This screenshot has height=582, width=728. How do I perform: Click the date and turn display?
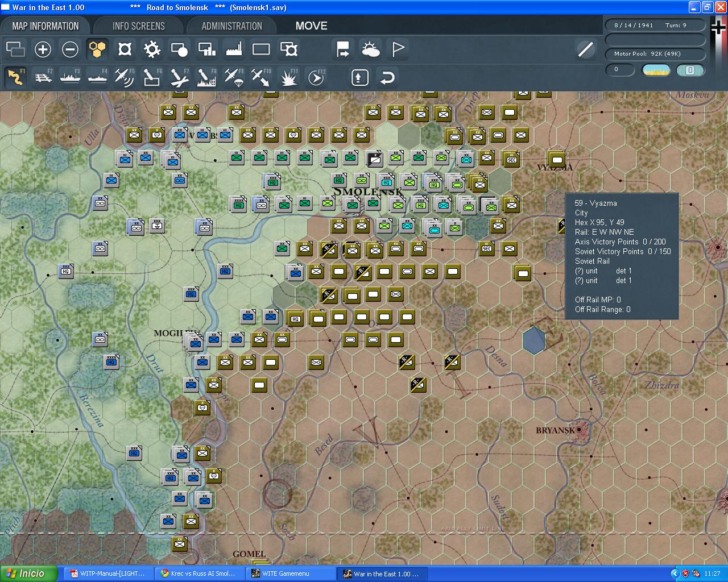point(655,26)
